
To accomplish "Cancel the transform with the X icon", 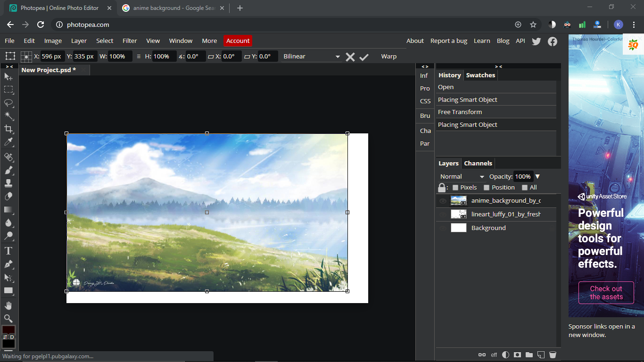I will (350, 57).
